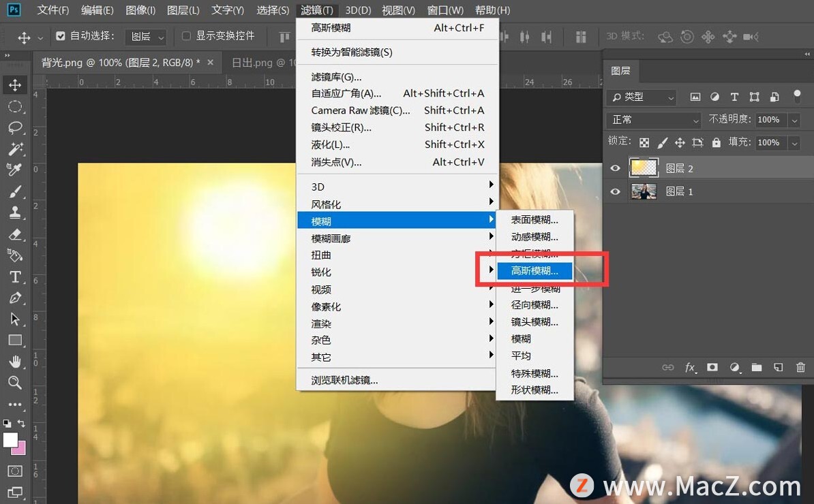Hide 图层 1 with eye icon
The width and height of the screenshot is (814, 504).
tap(615, 191)
